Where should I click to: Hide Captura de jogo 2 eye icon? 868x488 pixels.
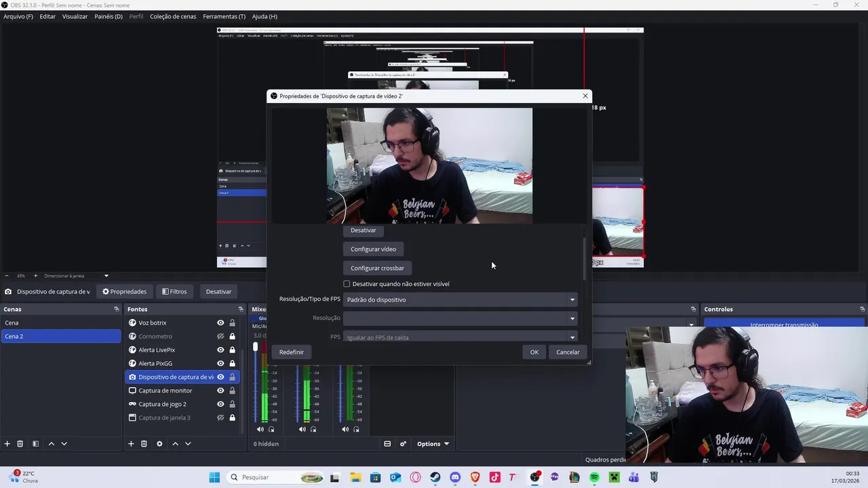coord(220,404)
